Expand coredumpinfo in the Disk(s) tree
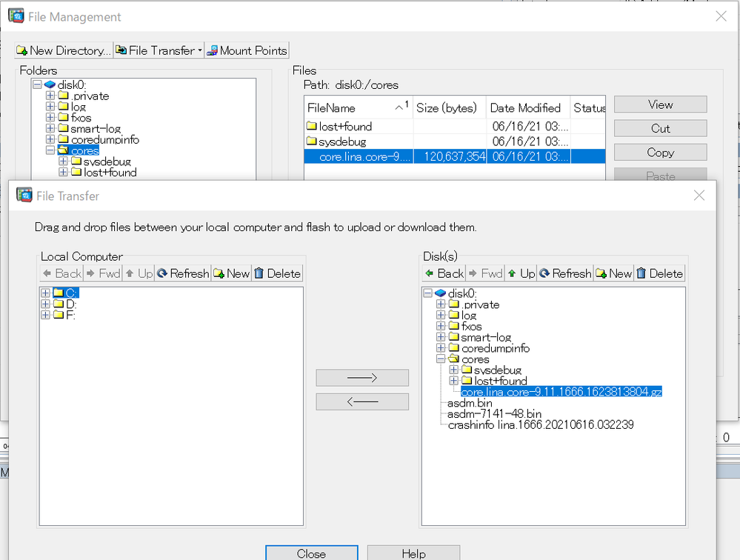The width and height of the screenshot is (740, 560). 441,347
